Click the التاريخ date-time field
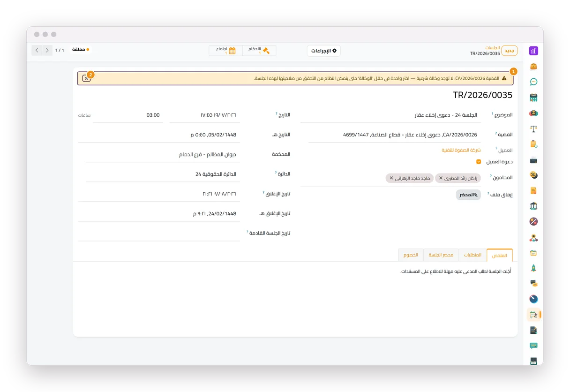The width and height of the screenshot is (570, 392). (x=205, y=115)
